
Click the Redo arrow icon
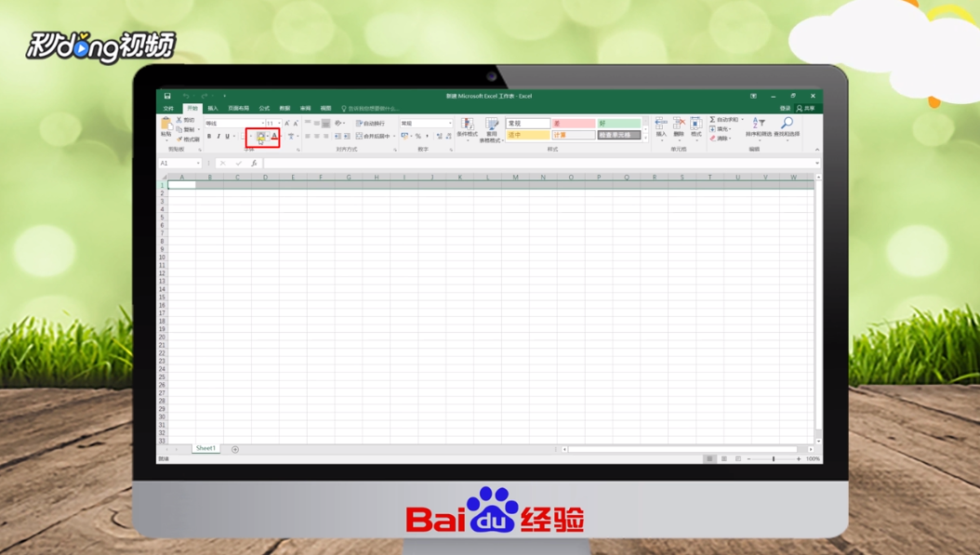point(205,97)
